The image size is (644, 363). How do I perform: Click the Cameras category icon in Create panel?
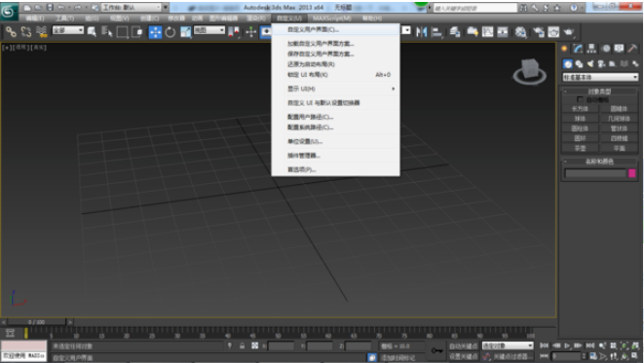click(602, 63)
